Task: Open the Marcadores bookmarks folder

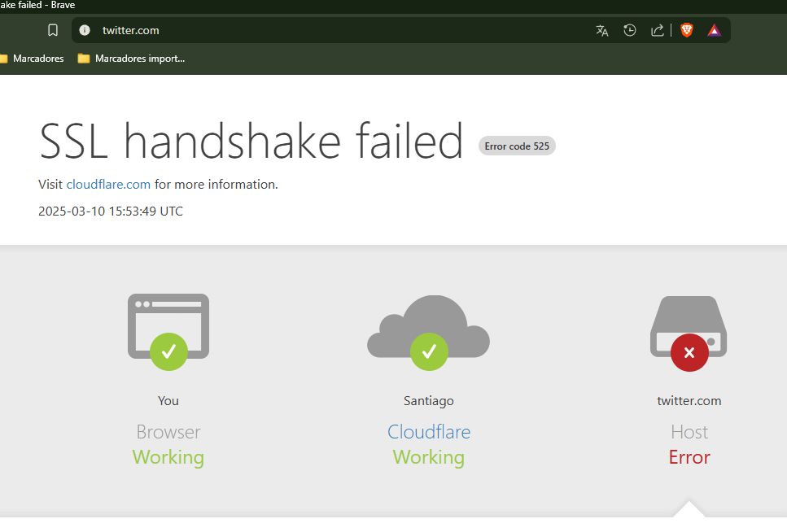Action: tap(32, 59)
